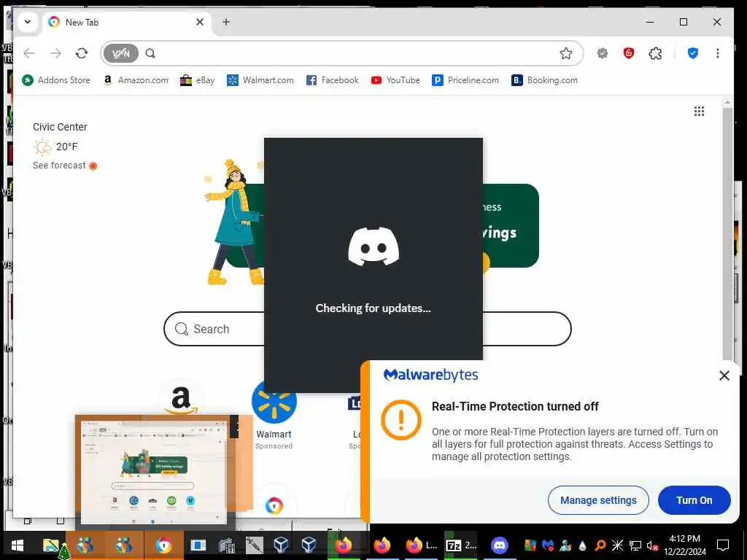Screen dimensions: 747x560
Task: Click Turn On in Malwarebytes popup
Action: click(694, 500)
